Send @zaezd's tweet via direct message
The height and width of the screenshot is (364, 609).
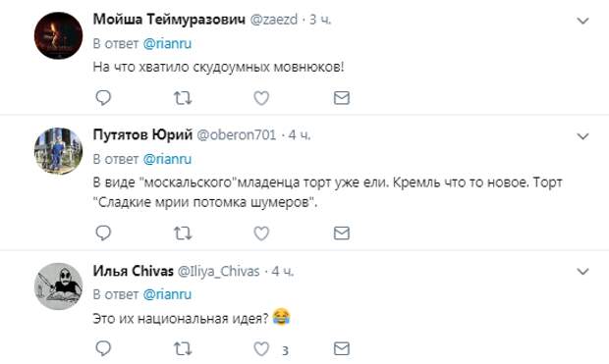click(342, 98)
